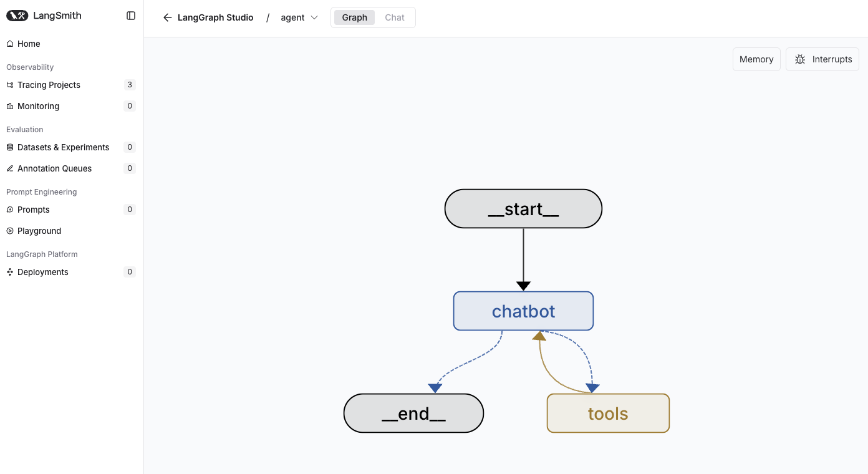This screenshot has height=474, width=868.
Task: Click the LangGraph Studio breadcrumb link
Action: tap(215, 17)
